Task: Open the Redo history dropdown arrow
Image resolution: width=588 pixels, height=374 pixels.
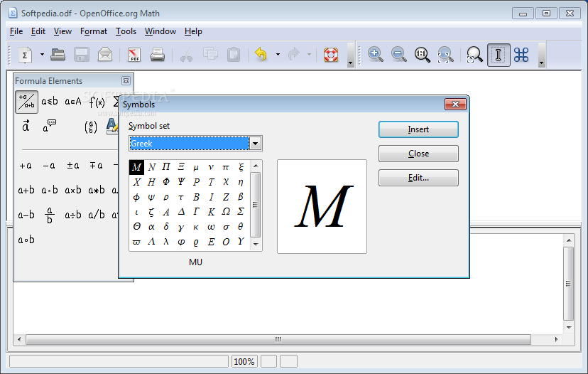Action: click(309, 55)
